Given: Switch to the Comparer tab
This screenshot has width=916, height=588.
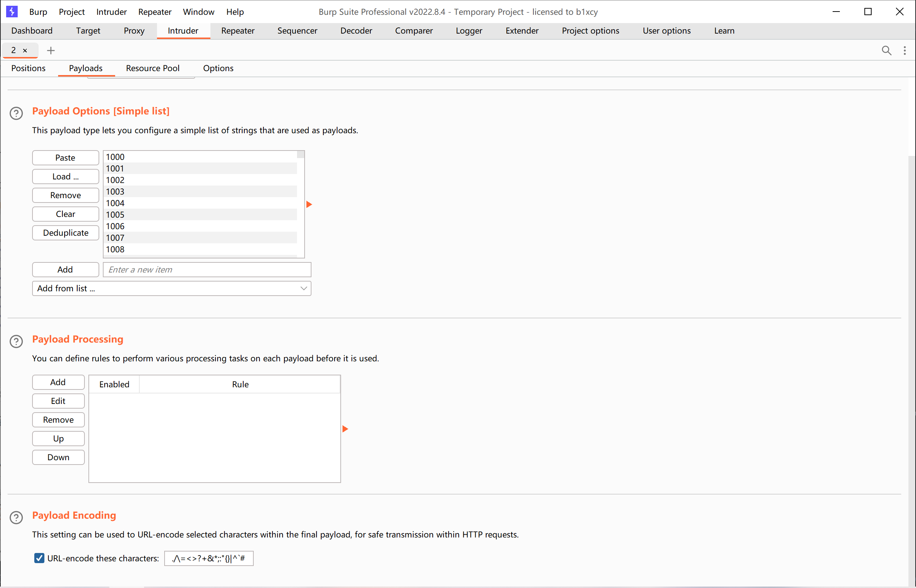Looking at the screenshot, I should click(414, 31).
